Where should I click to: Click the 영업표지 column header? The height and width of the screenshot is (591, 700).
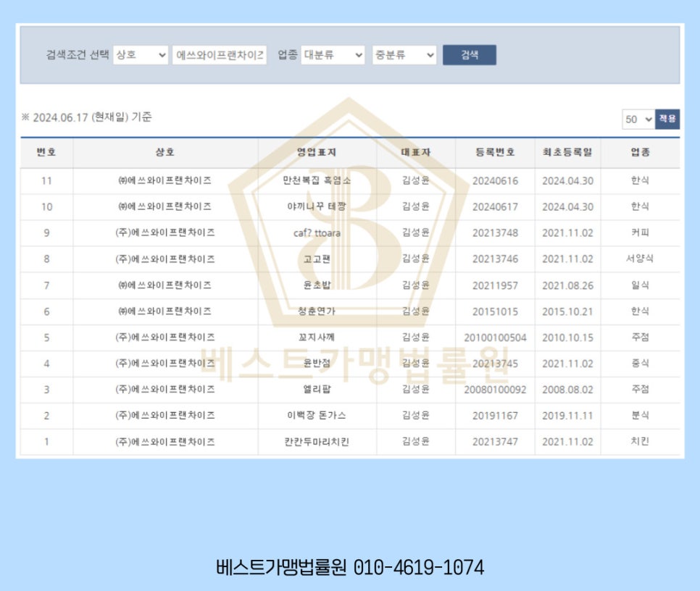coord(317,153)
